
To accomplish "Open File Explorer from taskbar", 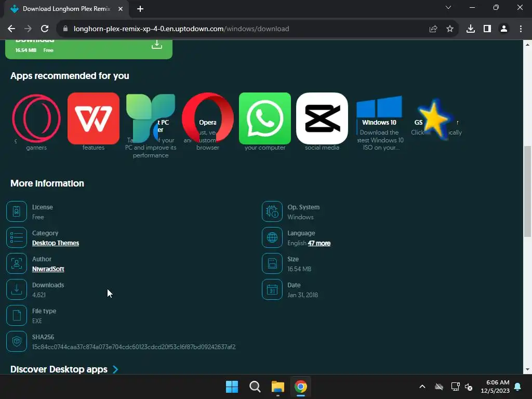I will (x=278, y=387).
